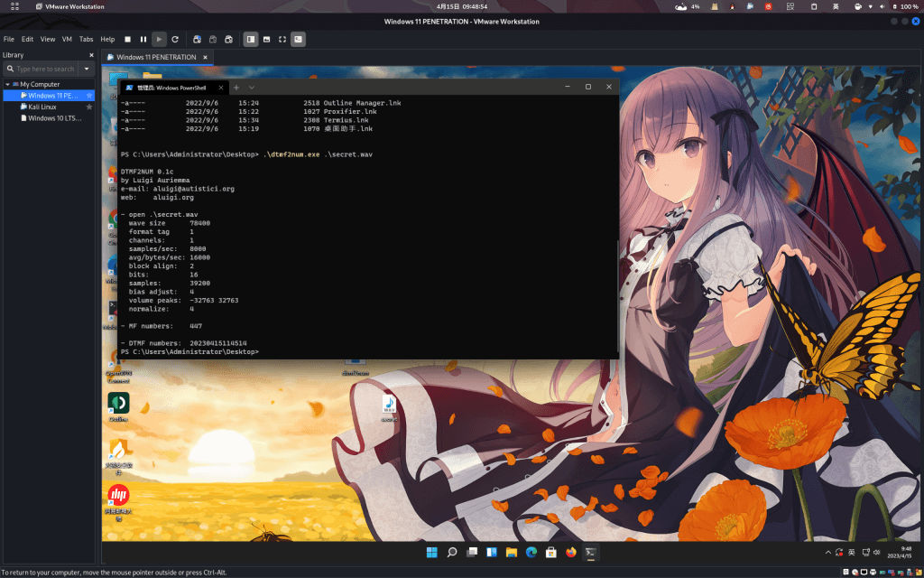The image size is (924, 578).
Task: Take a snapshot of the virtual machine
Action: 198,40
